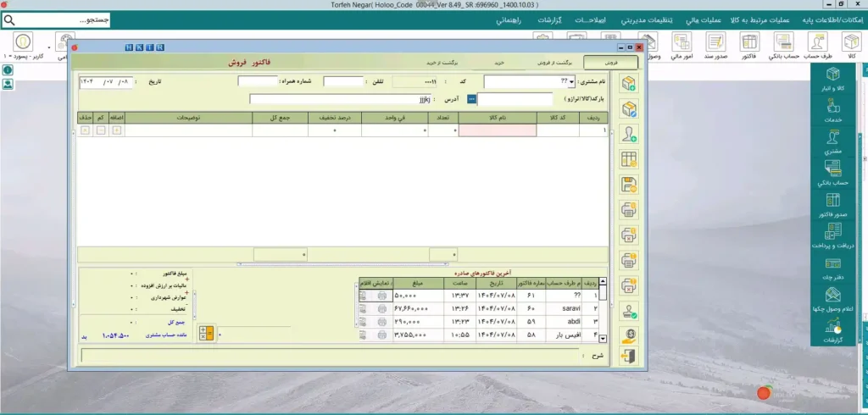
Task: Click the فاکتور toolbar icon
Action: click(x=748, y=46)
